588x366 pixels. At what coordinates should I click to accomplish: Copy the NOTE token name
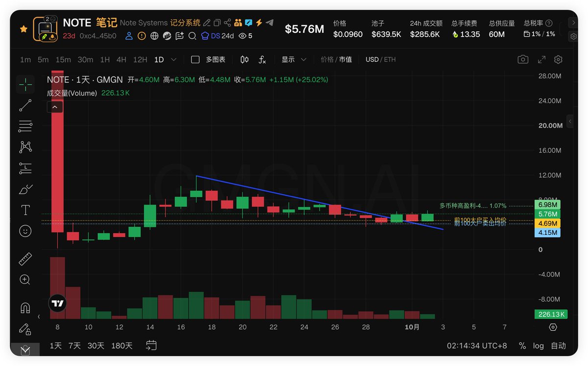(x=217, y=23)
